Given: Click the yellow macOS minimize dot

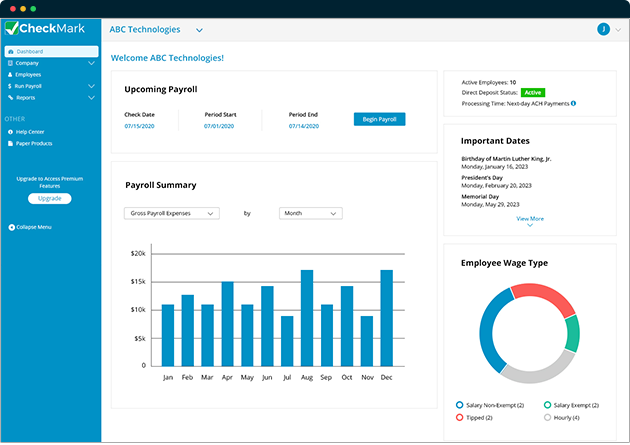Looking at the screenshot, I should click(x=23, y=8).
